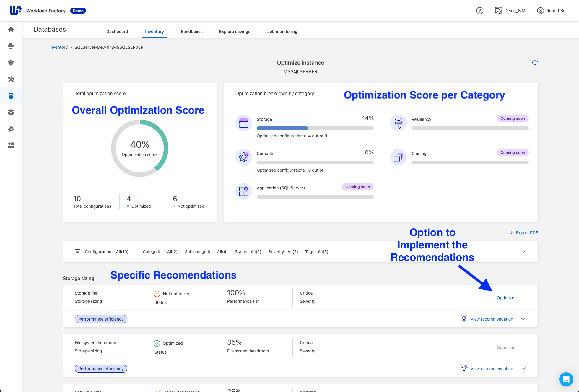The width and height of the screenshot is (579, 392).
Task: Click the Home icon in the sidebar
Action: [x=11, y=30]
